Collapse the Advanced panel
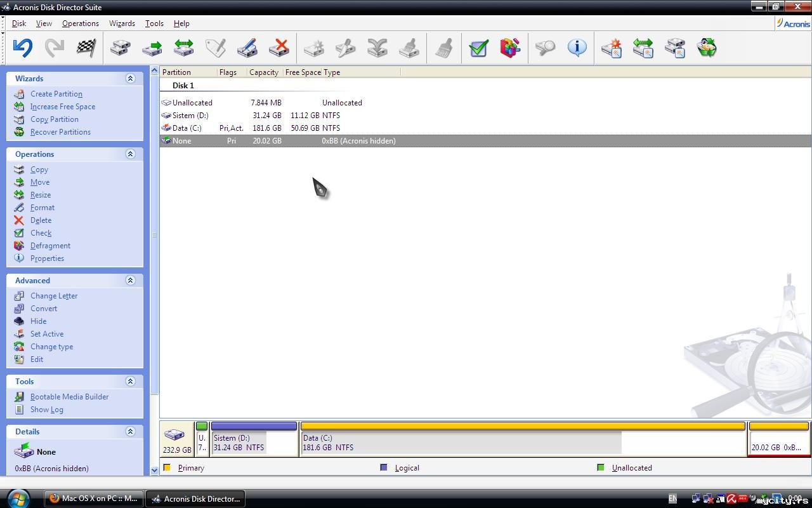This screenshot has width=812, height=508. click(131, 281)
